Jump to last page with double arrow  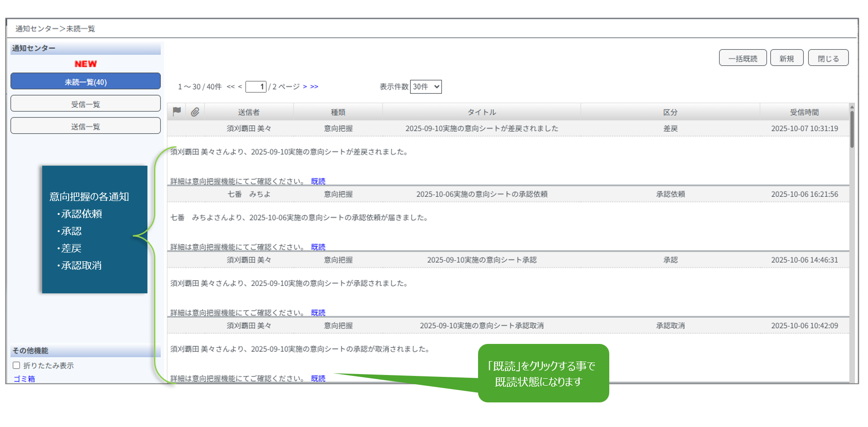pos(314,87)
